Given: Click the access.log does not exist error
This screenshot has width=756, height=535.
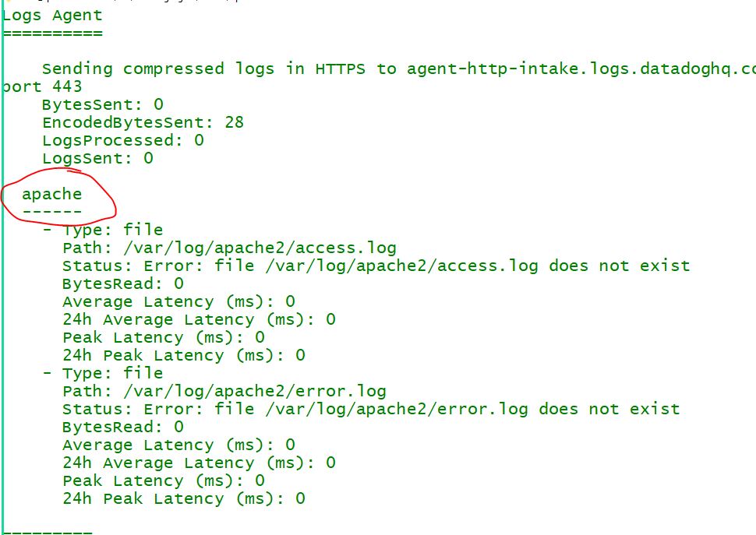Looking at the screenshot, I should pos(376,266).
